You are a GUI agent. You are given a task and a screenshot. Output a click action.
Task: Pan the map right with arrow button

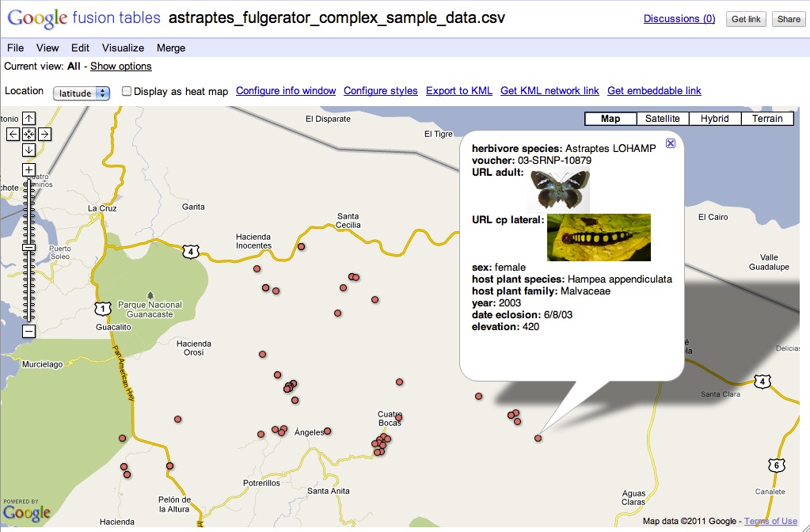[45, 135]
